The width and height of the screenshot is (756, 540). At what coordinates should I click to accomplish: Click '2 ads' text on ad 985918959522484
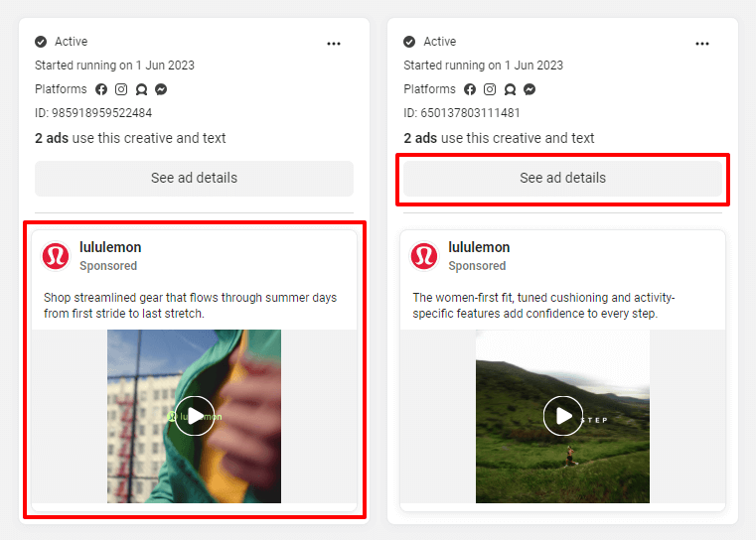(x=52, y=138)
